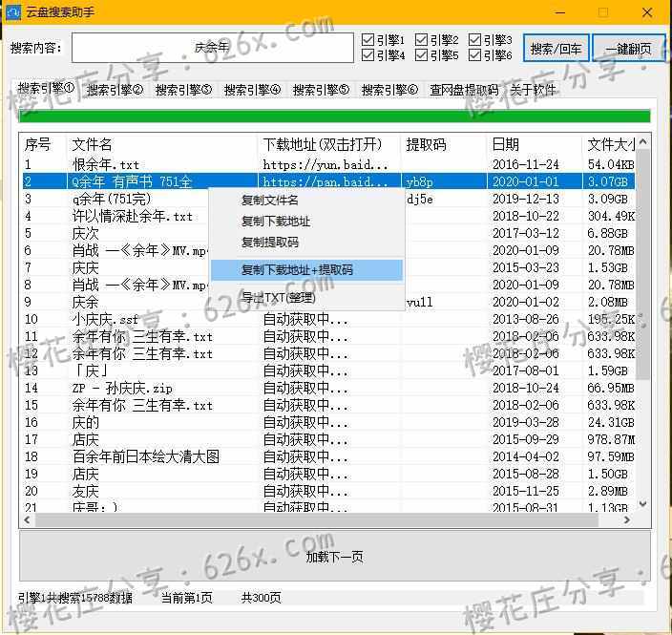Select row q余年(751完)
672x635 pixels.
pyautogui.click(x=328, y=199)
